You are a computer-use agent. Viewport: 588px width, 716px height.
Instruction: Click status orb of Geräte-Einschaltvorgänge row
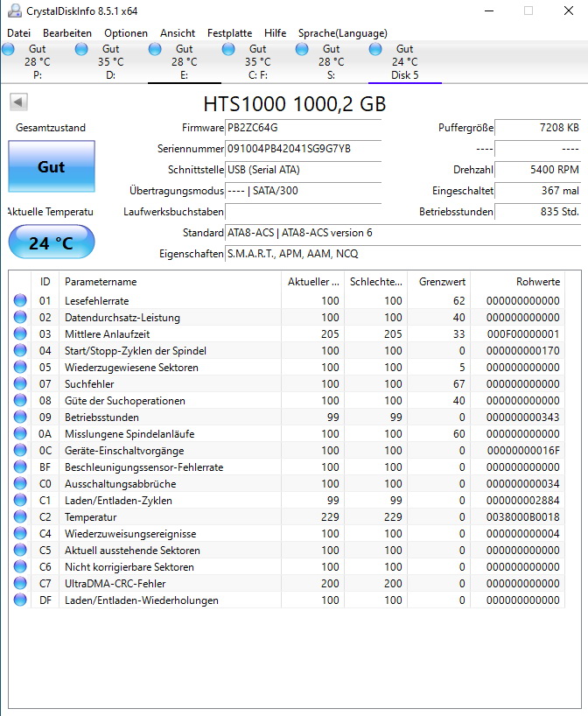(20, 450)
